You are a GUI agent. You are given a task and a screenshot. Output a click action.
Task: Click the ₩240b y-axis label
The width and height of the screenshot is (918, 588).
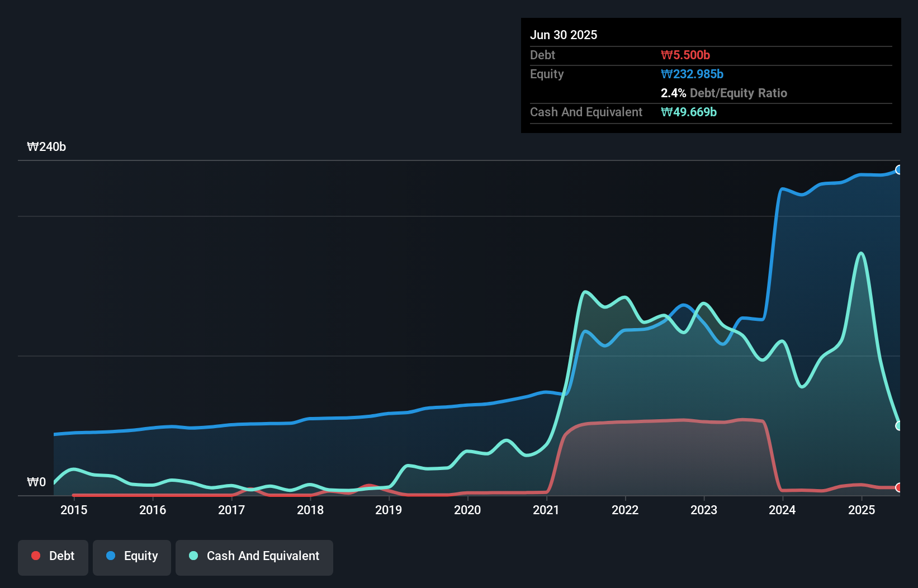pos(46,147)
